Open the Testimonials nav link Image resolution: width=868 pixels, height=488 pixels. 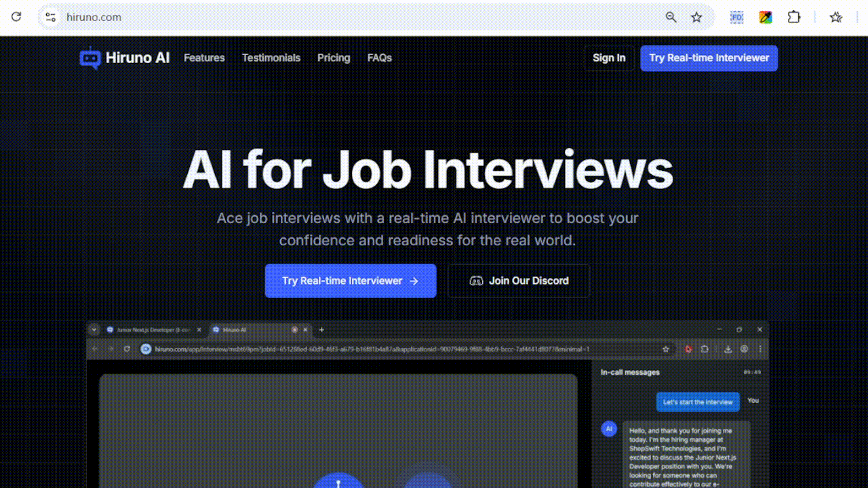click(x=271, y=58)
